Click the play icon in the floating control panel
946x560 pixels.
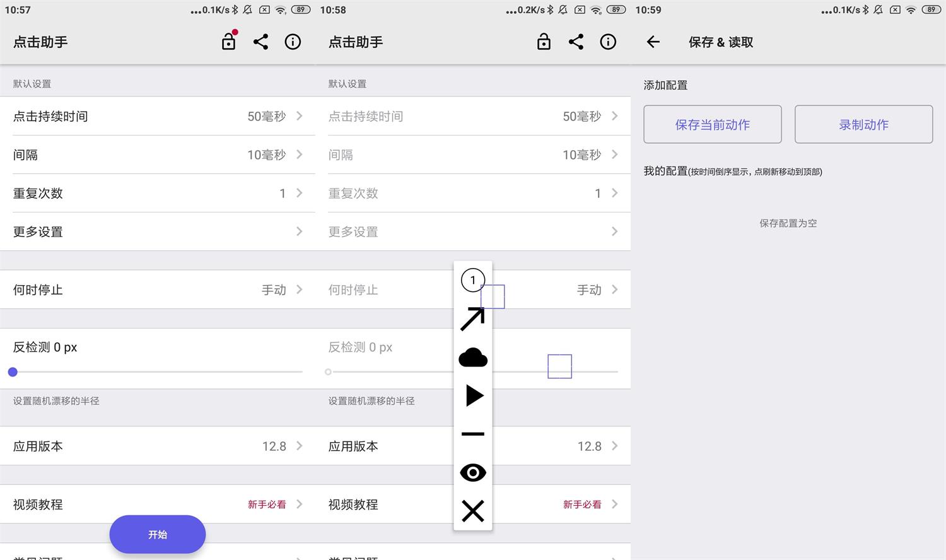tap(472, 396)
